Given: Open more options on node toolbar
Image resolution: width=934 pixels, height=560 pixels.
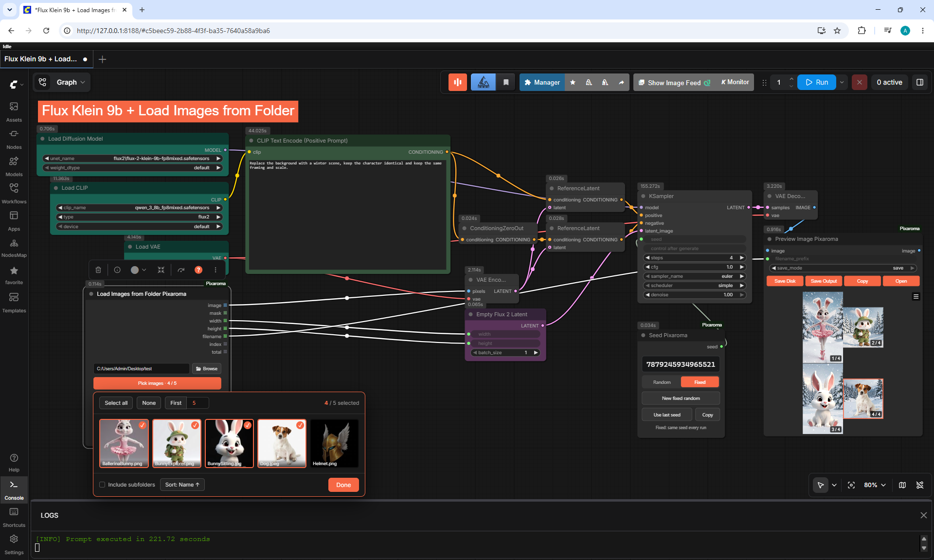Looking at the screenshot, I should pyautogui.click(x=216, y=270).
